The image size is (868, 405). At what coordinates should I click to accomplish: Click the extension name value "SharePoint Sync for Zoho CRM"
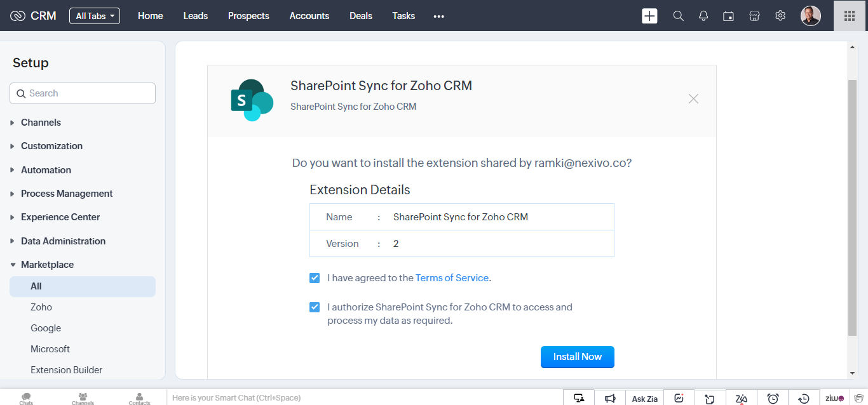pos(461,217)
